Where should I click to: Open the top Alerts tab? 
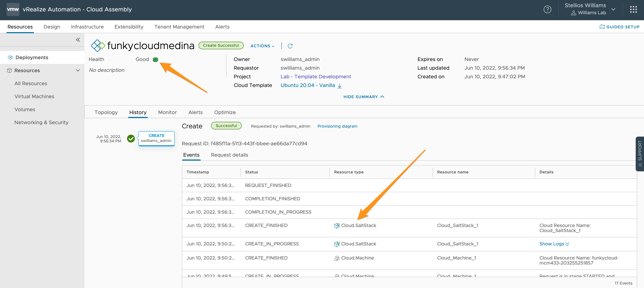222,27
